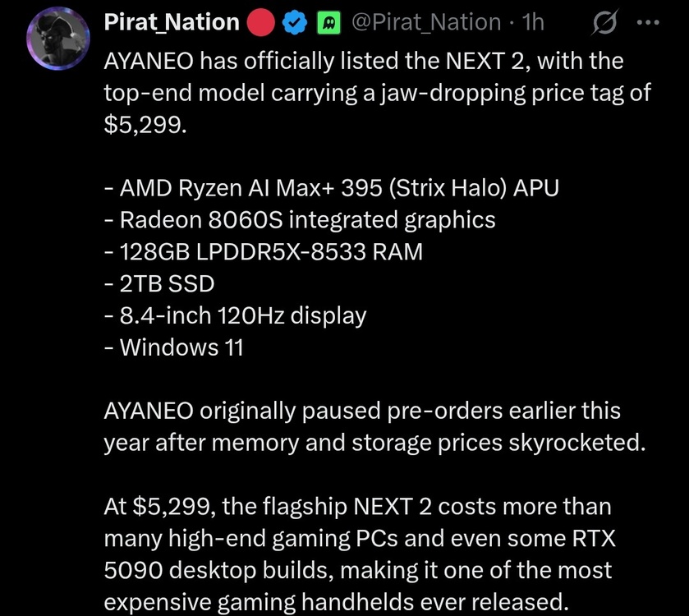689x616 pixels.
Task: Click the paragraph about paused pre-orders
Action: pos(374,426)
